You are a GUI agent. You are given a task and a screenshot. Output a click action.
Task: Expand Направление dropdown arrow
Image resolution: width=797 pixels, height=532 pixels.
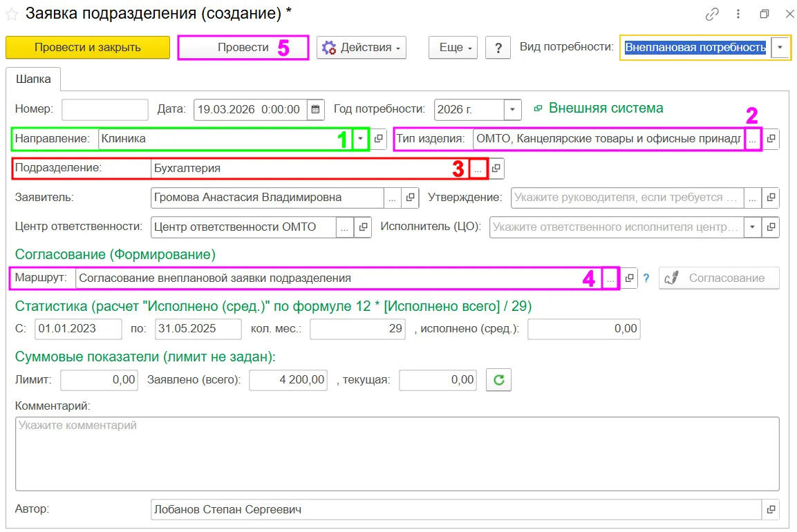pyautogui.click(x=360, y=139)
